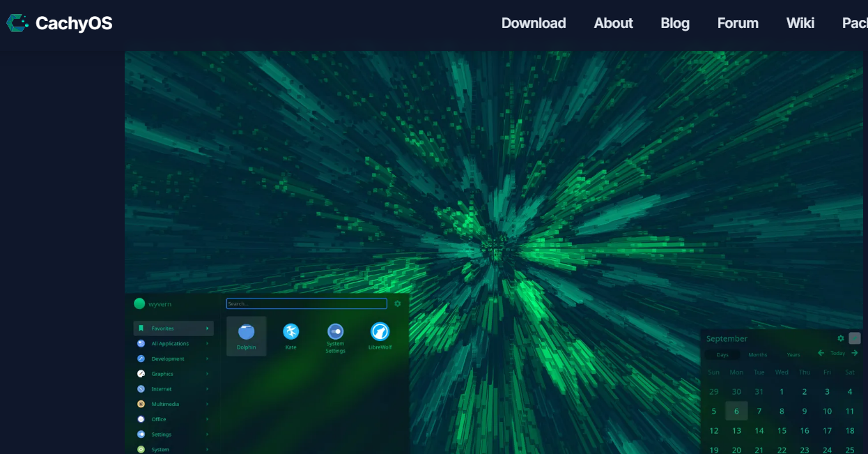Launch LibreWolf browser icon
The width and height of the screenshot is (868, 454).
(380, 331)
